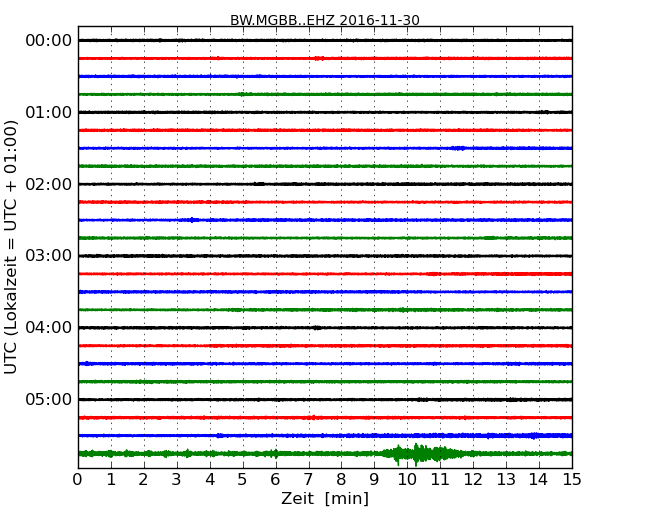Click the x-axis tick label 3
The image size is (650, 520).
(177, 479)
